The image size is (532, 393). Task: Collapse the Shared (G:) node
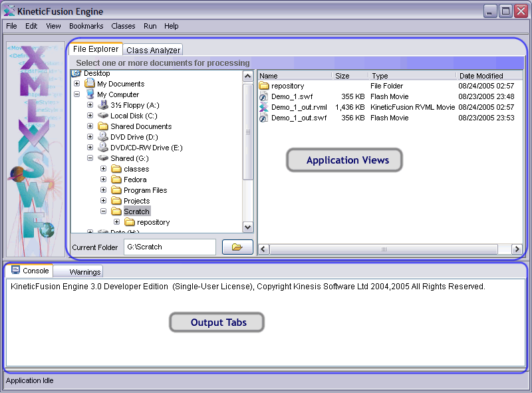[90, 158]
